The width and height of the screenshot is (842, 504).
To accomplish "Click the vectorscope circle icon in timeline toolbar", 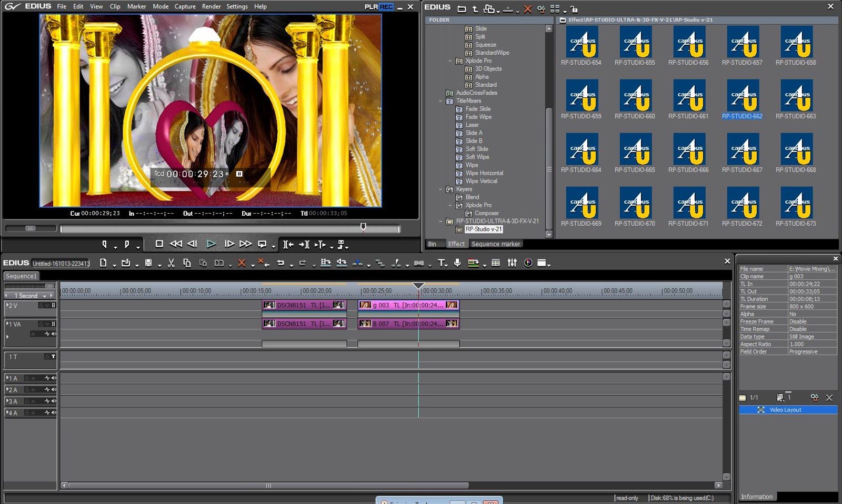I will pyautogui.click(x=528, y=263).
